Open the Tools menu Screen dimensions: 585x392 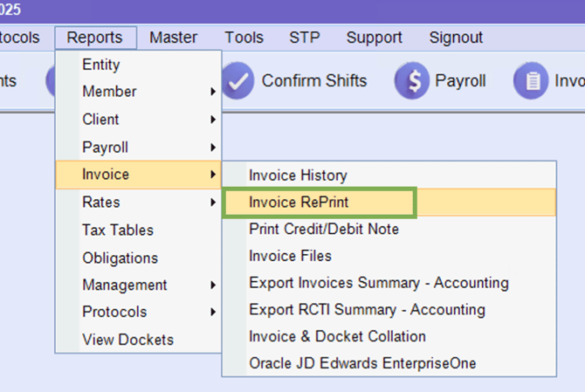pos(244,38)
